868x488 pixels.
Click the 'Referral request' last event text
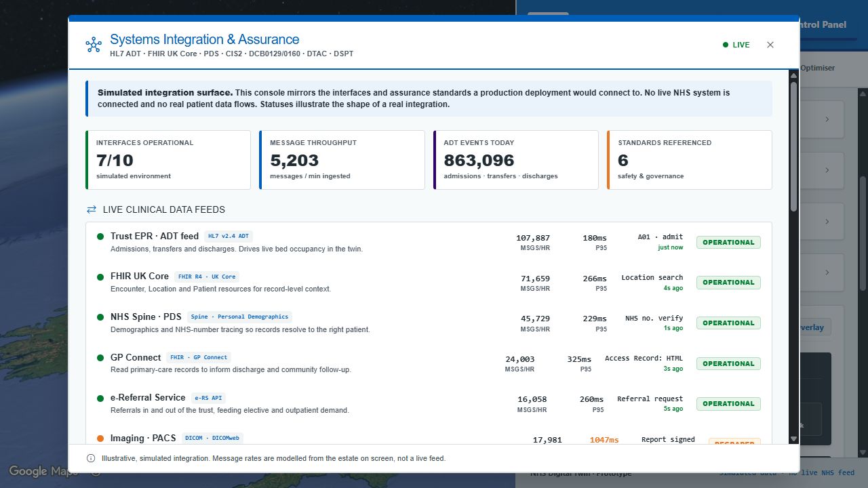(650, 399)
